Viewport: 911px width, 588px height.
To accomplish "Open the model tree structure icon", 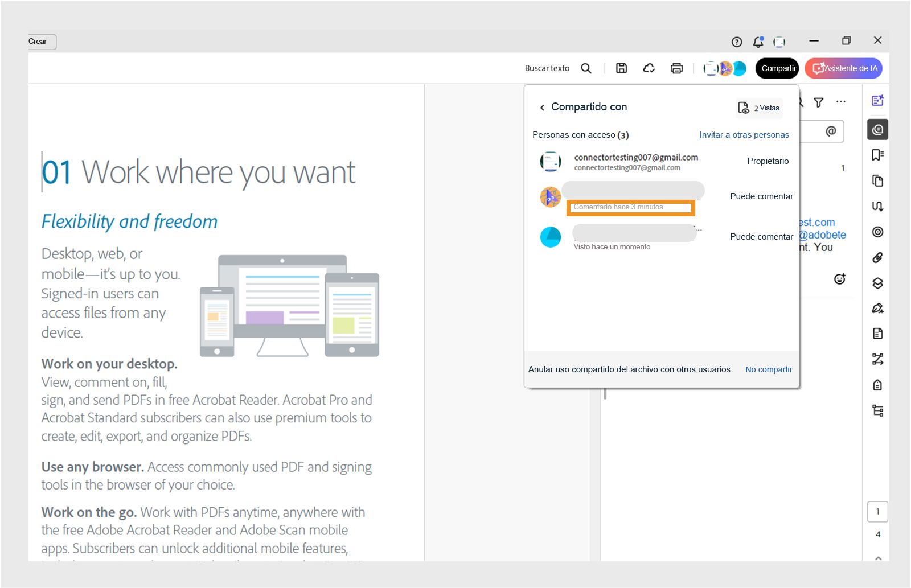I will coord(877,410).
